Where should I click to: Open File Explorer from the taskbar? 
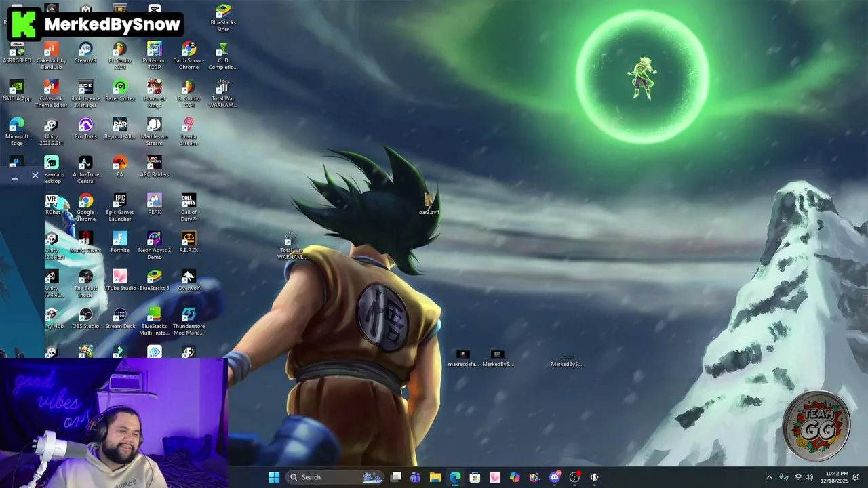tap(435, 477)
